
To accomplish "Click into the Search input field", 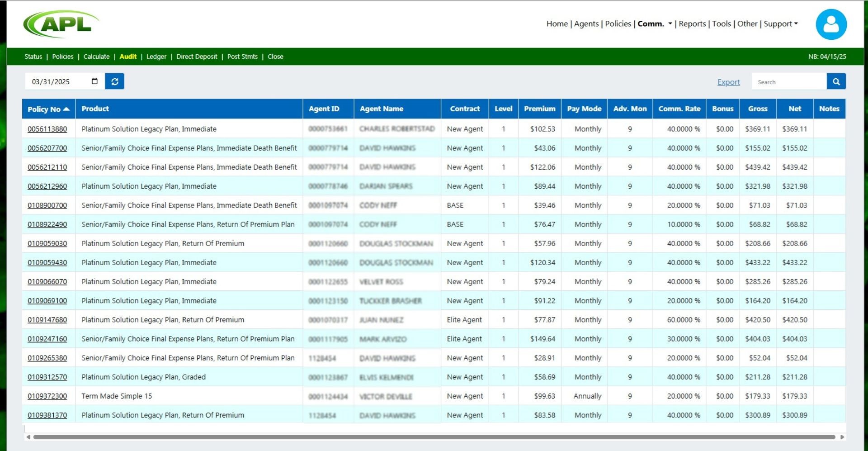I will [789, 82].
